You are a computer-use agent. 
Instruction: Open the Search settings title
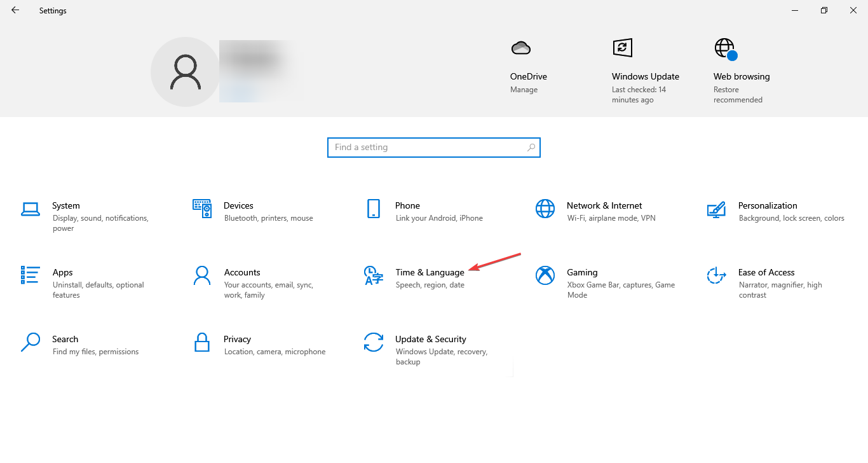click(x=65, y=339)
